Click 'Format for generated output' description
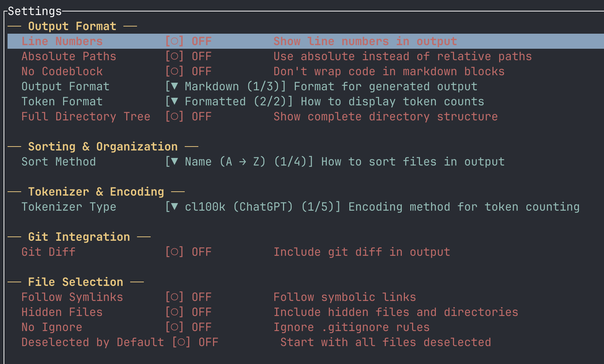 tap(386, 86)
